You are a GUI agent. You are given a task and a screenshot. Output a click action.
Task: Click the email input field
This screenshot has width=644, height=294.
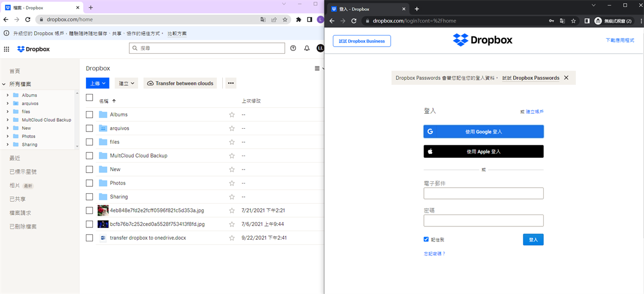point(484,194)
